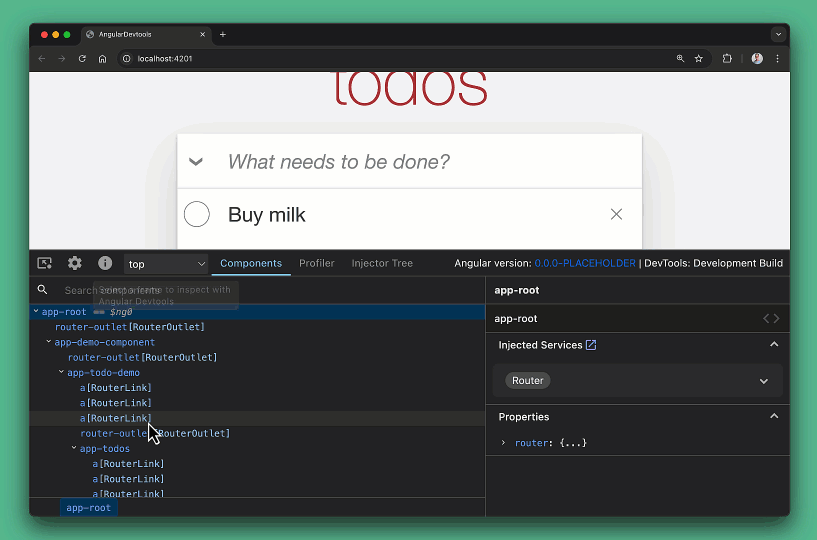Open the top frame selector dropdown

pyautogui.click(x=166, y=264)
